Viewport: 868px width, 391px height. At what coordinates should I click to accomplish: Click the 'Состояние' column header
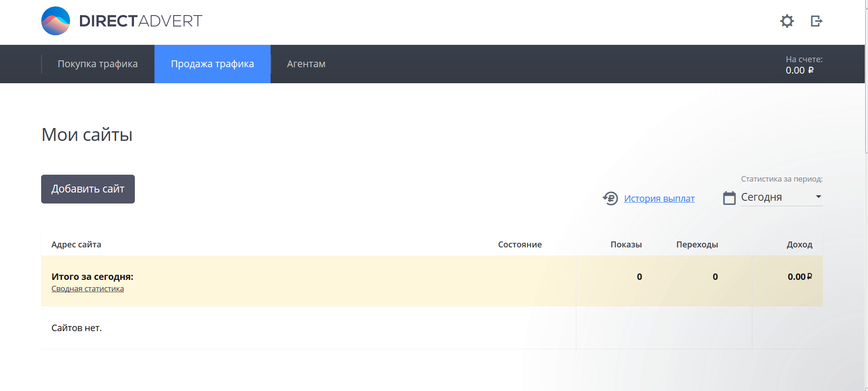pyautogui.click(x=520, y=245)
